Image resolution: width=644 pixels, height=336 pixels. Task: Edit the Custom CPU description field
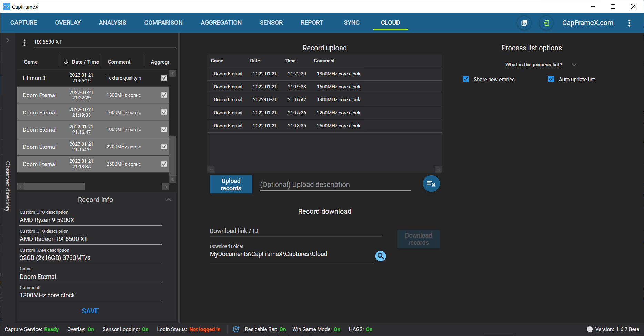pos(91,220)
